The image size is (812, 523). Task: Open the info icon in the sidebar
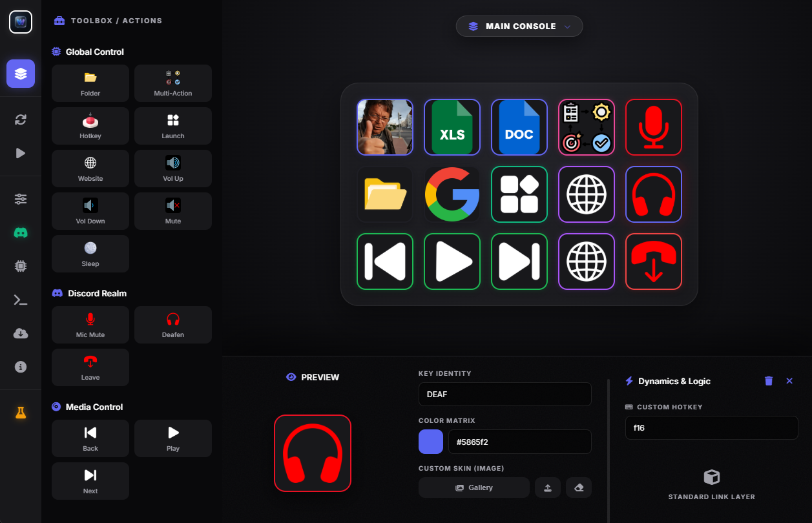(x=21, y=367)
